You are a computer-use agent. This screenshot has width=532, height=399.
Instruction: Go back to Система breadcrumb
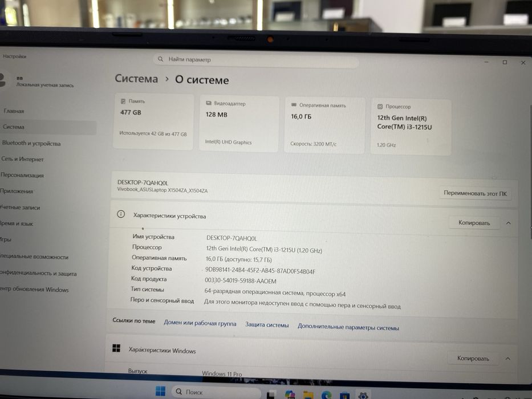[136, 79]
